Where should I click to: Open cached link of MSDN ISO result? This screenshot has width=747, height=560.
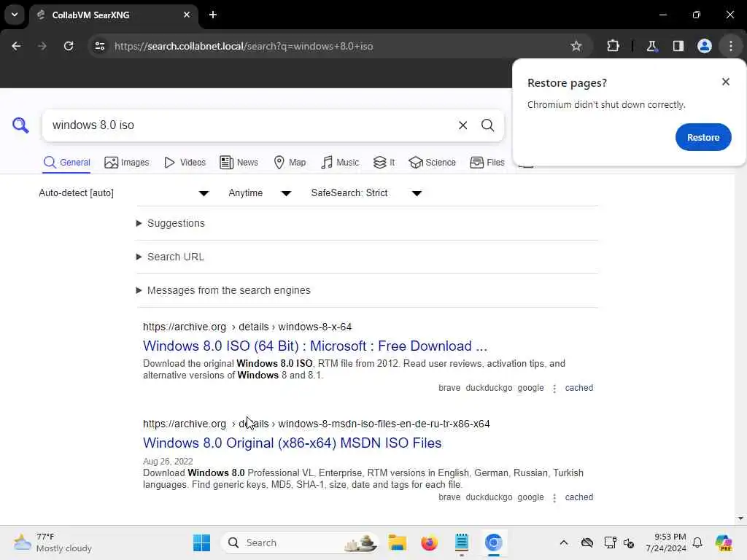(578, 497)
